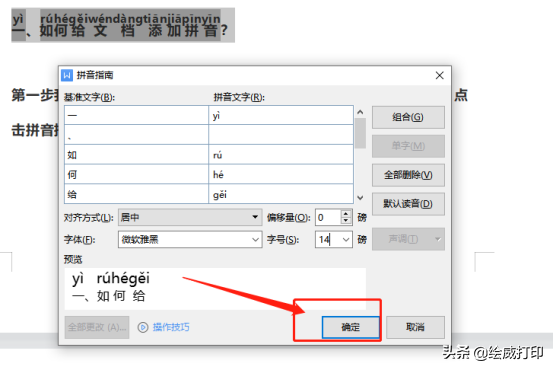Image resolution: width=554 pixels, height=370 pixels.
Task: Click the 取消 button
Action: pos(415,327)
